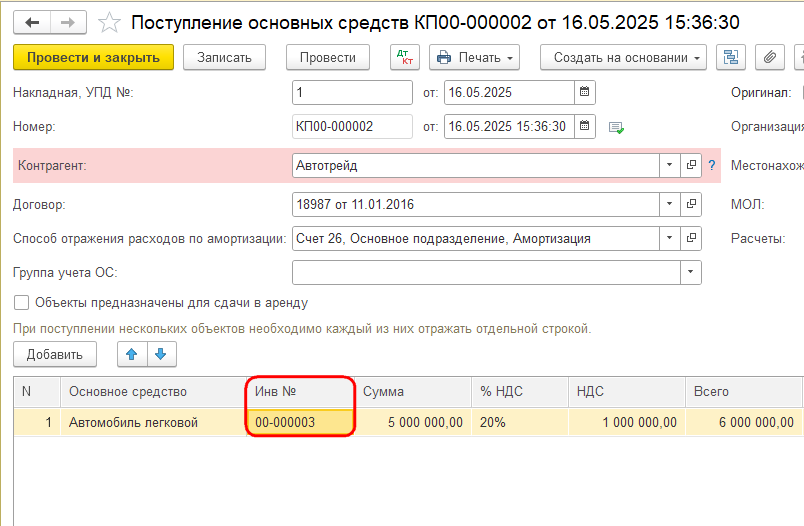The height and width of the screenshot is (526, 804).
Task: Attach files using the paperclip icon
Action: (770, 57)
